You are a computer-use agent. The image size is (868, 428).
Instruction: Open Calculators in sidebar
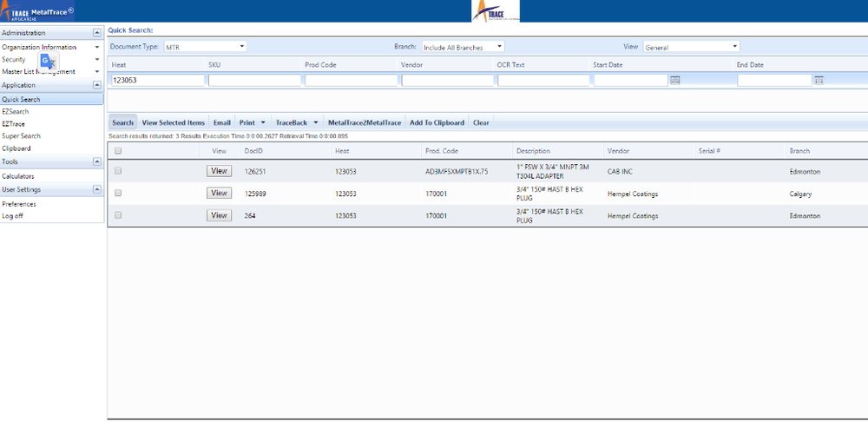click(x=17, y=176)
